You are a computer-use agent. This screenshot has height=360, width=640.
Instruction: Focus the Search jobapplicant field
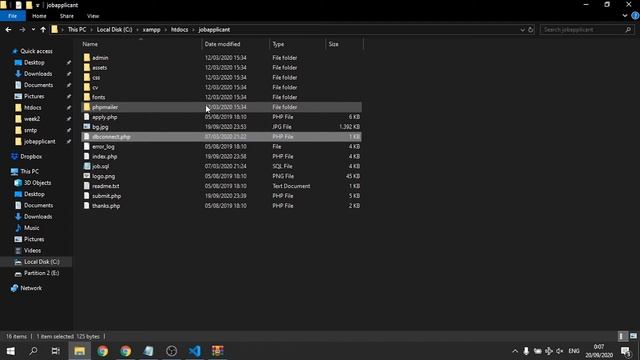pos(587,29)
